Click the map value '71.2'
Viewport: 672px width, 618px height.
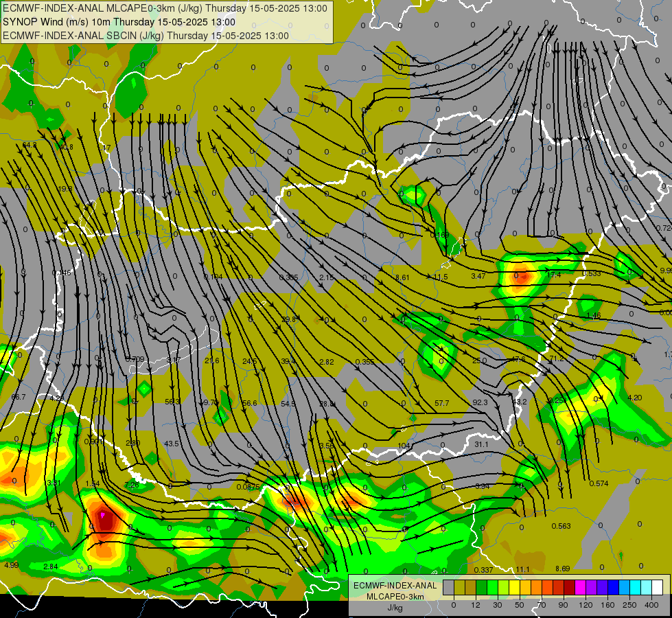pos(556,358)
